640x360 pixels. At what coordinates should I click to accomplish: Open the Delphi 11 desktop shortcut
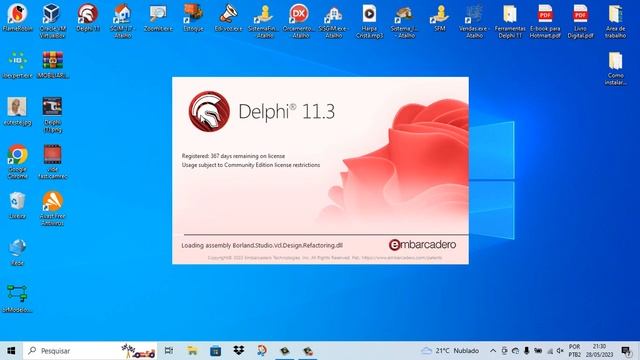(88, 17)
